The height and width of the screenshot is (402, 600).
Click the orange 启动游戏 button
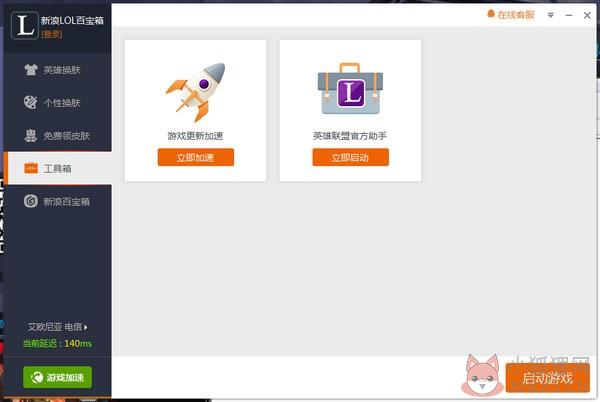[548, 378]
